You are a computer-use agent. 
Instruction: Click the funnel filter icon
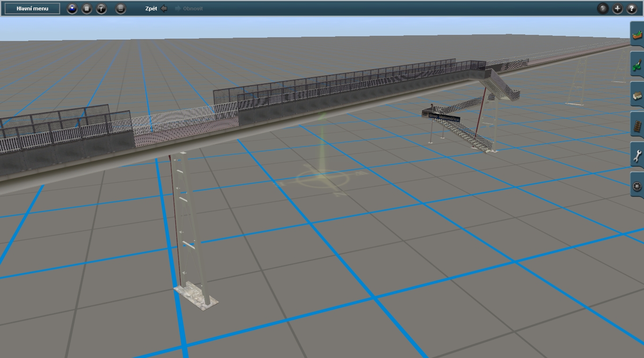[x=101, y=8]
